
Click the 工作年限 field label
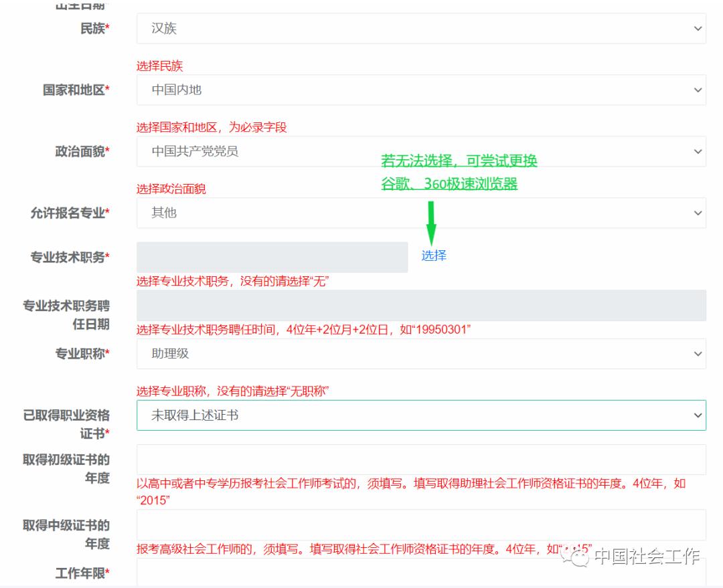coord(82,573)
